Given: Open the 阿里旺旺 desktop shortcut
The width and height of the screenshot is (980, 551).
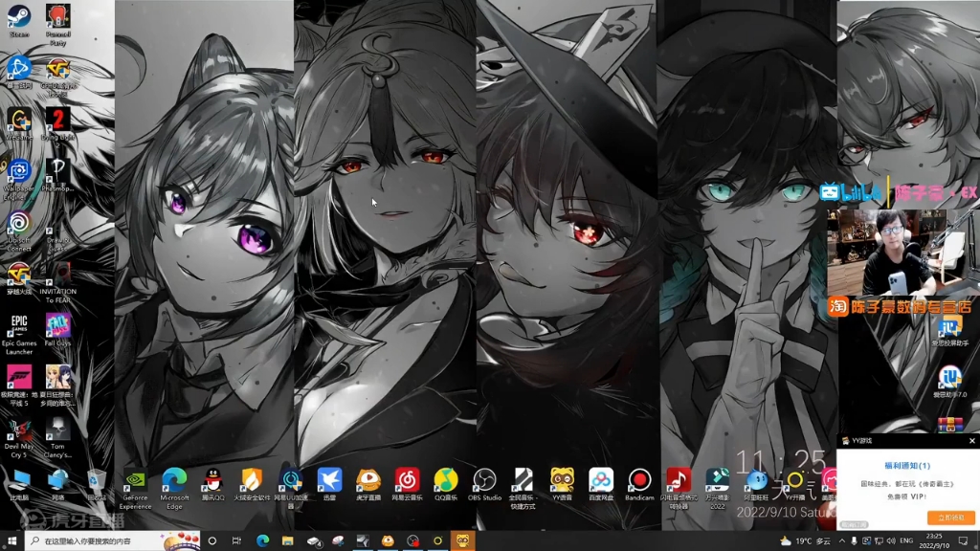Looking at the screenshot, I should (x=756, y=485).
